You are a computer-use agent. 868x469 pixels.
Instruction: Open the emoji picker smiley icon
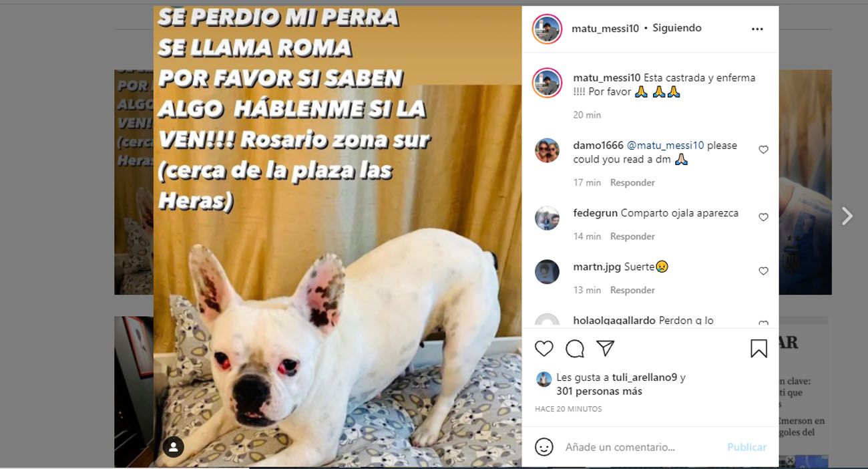tap(544, 447)
